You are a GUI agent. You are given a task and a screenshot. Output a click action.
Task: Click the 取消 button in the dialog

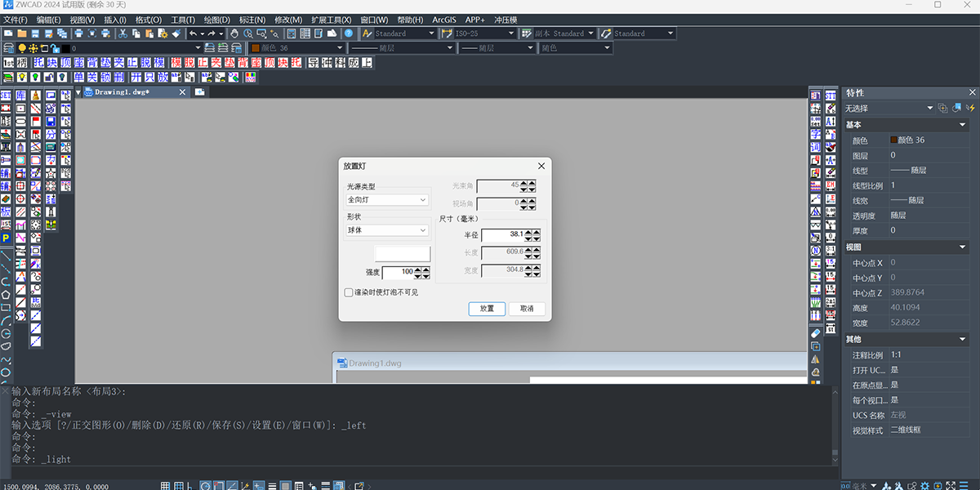(x=527, y=309)
